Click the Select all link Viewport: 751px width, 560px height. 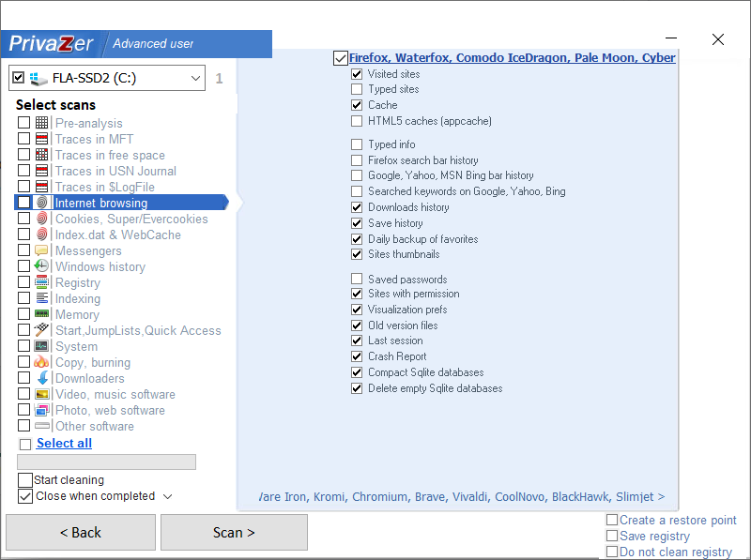coord(64,443)
